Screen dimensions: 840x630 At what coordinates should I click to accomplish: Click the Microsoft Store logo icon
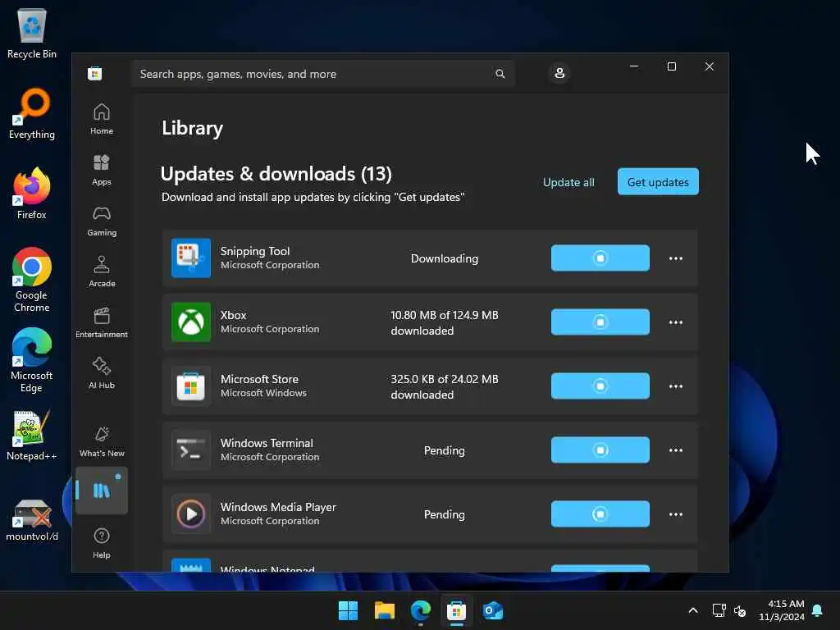point(95,73)
